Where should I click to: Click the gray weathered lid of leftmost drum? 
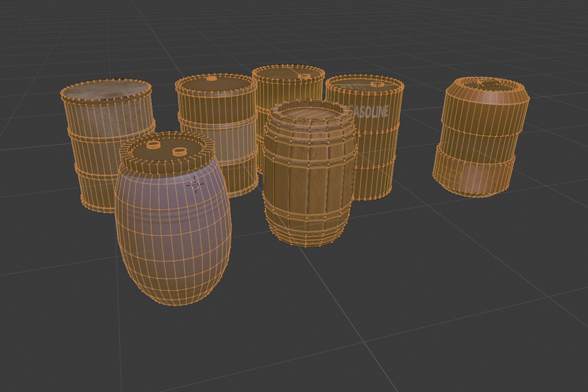(106, 90)
